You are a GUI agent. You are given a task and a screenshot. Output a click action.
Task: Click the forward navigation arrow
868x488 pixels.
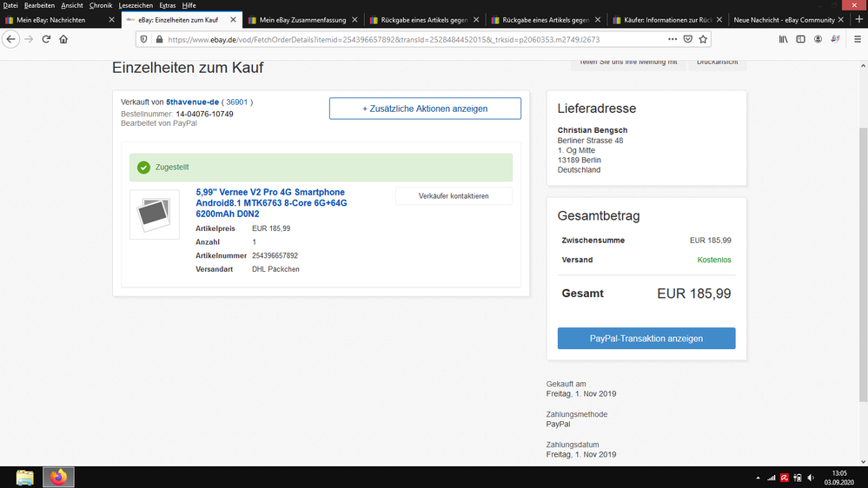(29, 39)
